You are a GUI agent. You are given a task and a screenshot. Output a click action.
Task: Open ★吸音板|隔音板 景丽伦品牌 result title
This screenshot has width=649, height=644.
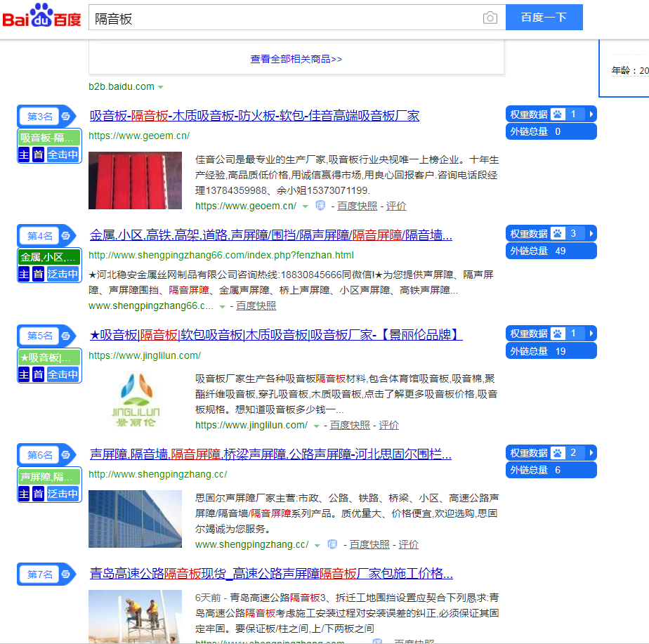coord(275,334)
